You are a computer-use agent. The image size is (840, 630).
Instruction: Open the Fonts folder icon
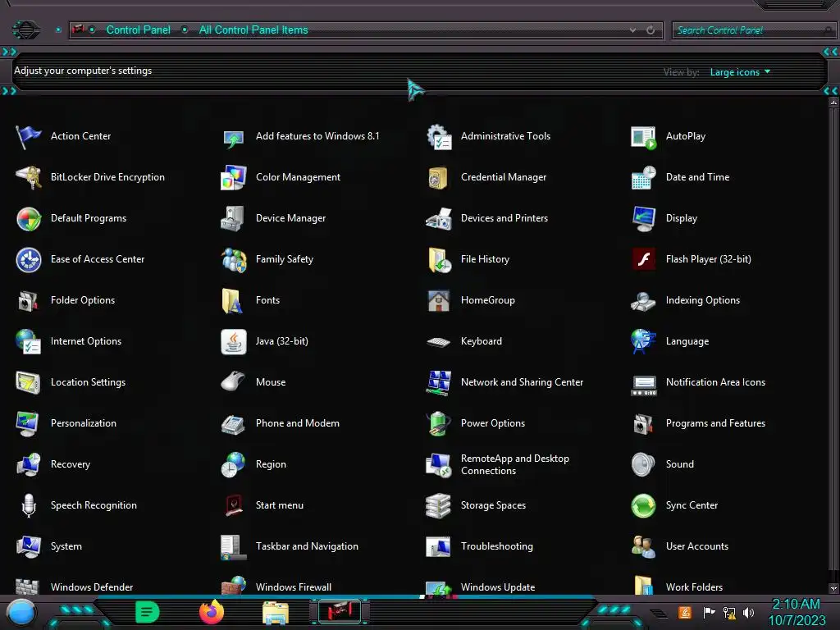(232, 300)
